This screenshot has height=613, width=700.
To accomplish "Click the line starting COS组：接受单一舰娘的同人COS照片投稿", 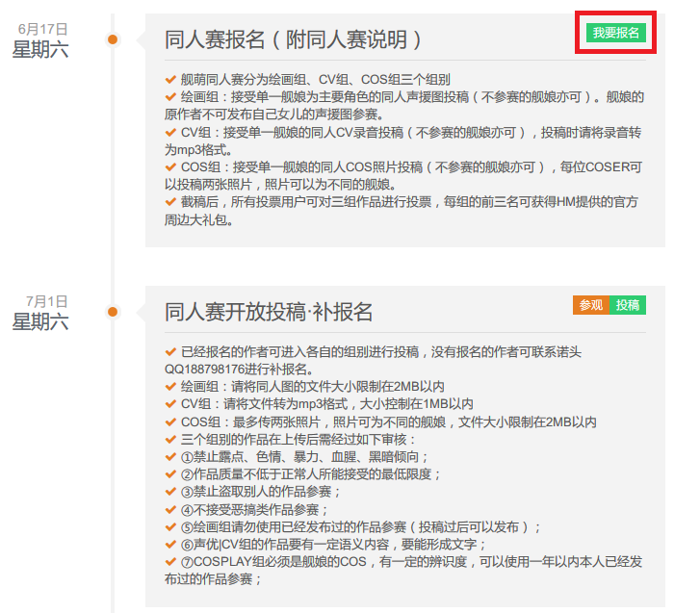I will click(411, 166).
